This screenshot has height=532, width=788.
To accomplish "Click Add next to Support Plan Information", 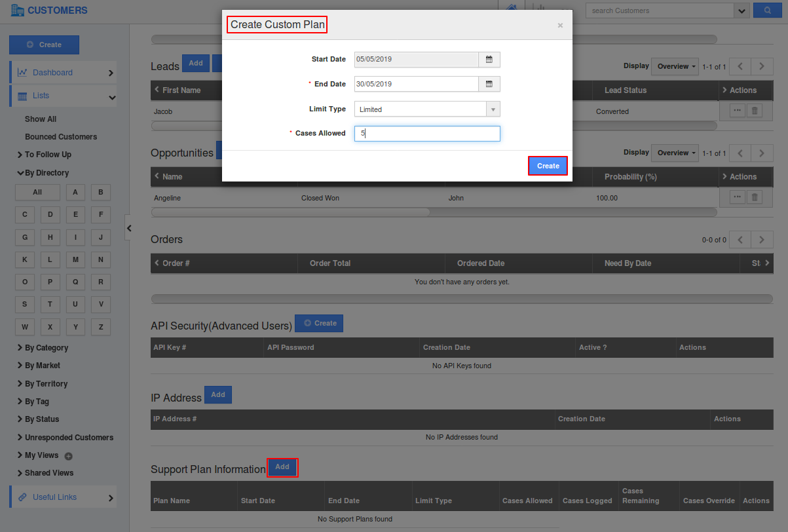I will [x=282, y=467].
